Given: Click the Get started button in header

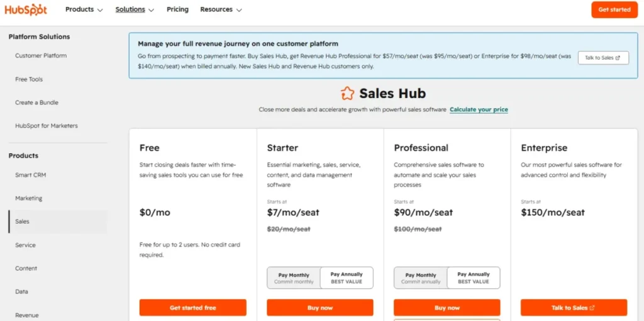Looking at the screenshot, I should pos(614,9).
